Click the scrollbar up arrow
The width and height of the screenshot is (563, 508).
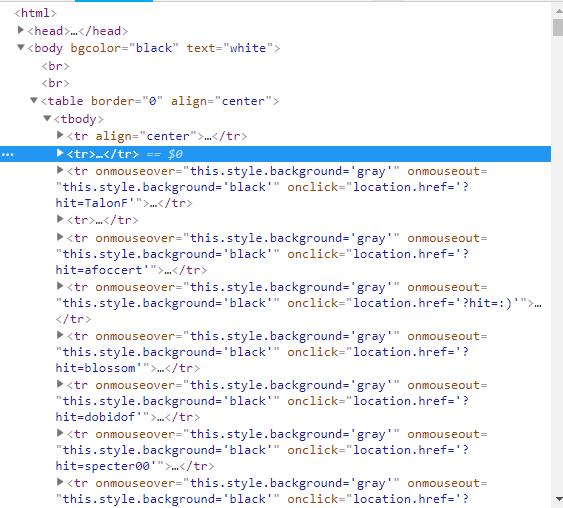pyautogui.click(x=559, y=11)
